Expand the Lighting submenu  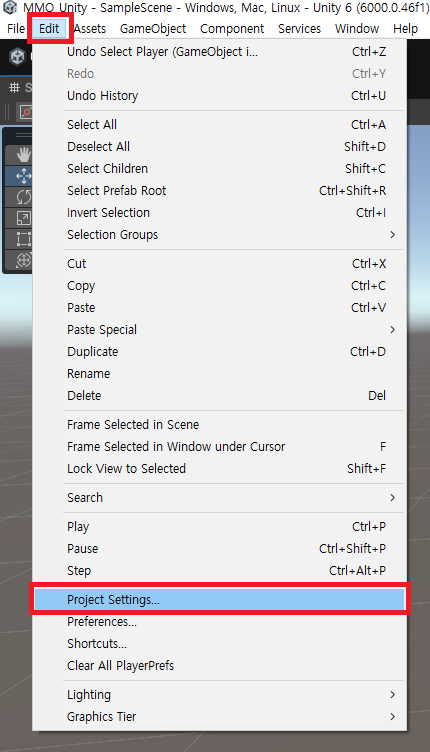220,695
